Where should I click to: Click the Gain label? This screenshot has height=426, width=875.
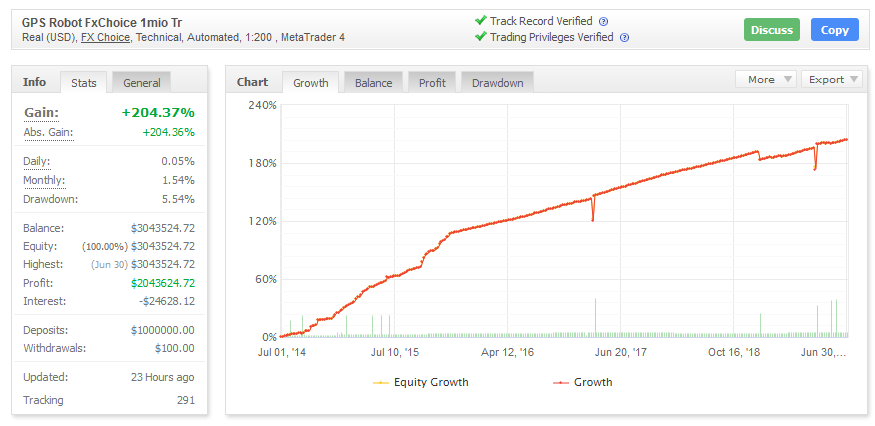point(41,113)
